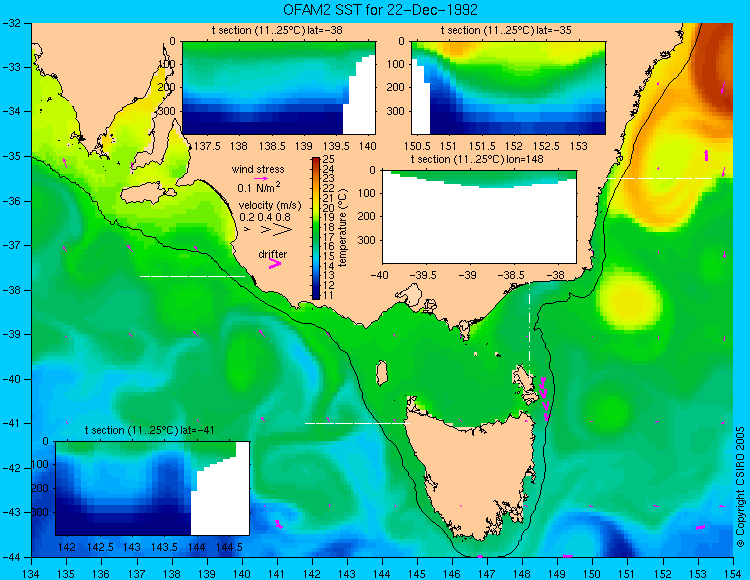750x580 pixels.
Task: Click the white dashed lat=-38 section line on the map
Action: coord(192,276)
